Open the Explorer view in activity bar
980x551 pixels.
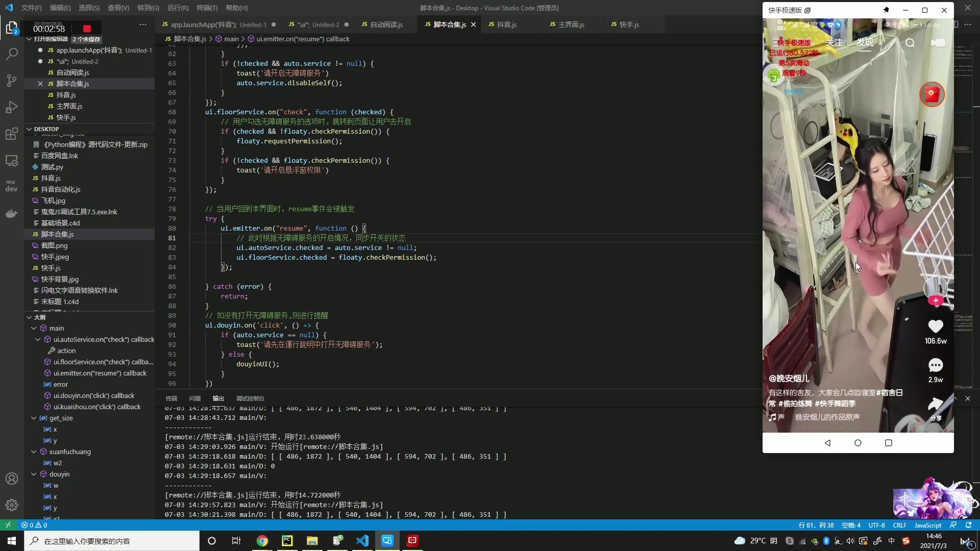pos(12,28)
